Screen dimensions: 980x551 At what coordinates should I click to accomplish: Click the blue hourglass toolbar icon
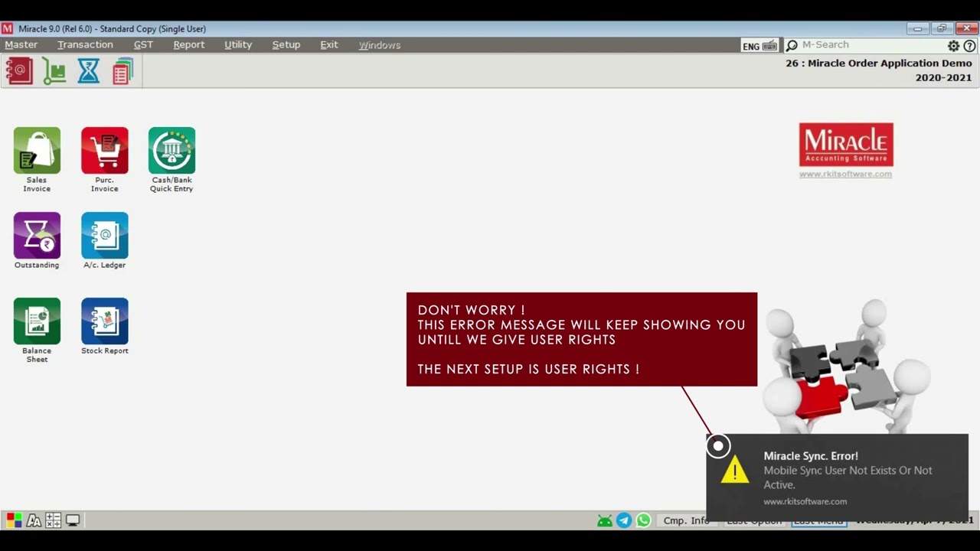[88, 71]
